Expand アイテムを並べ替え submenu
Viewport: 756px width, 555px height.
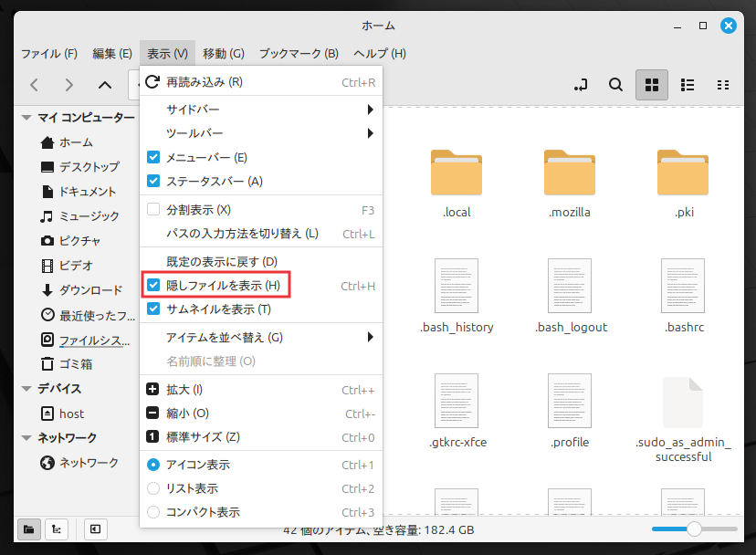[x=260, y=337]
